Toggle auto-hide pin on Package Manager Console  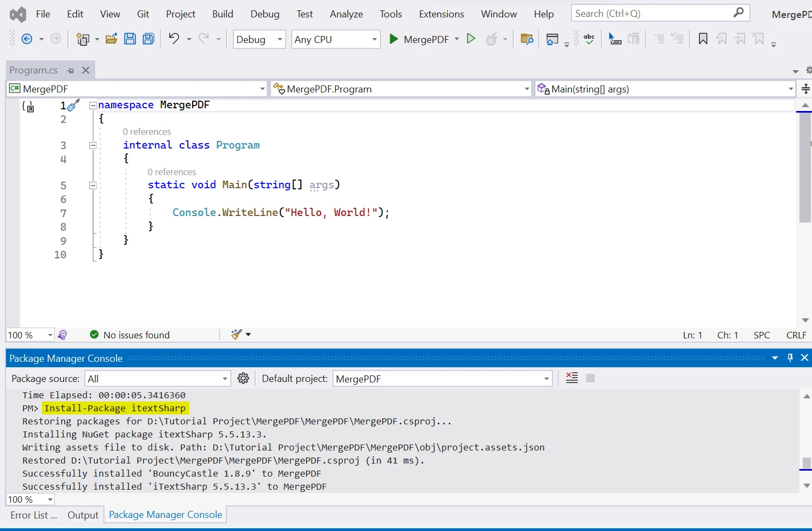pyautogui.click(x=790, y=357)
